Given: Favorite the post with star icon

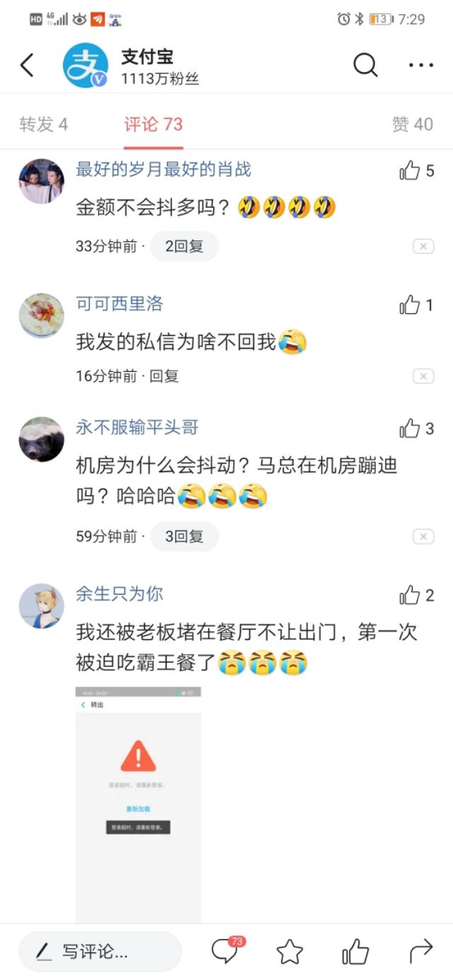Looking at the screenshot, I should click(x=289, y=952).
